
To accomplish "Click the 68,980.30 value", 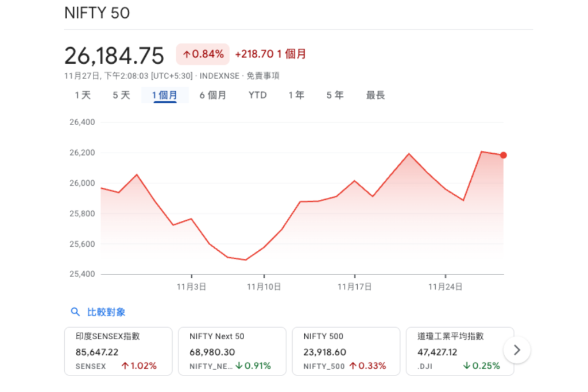I will 212,352.
